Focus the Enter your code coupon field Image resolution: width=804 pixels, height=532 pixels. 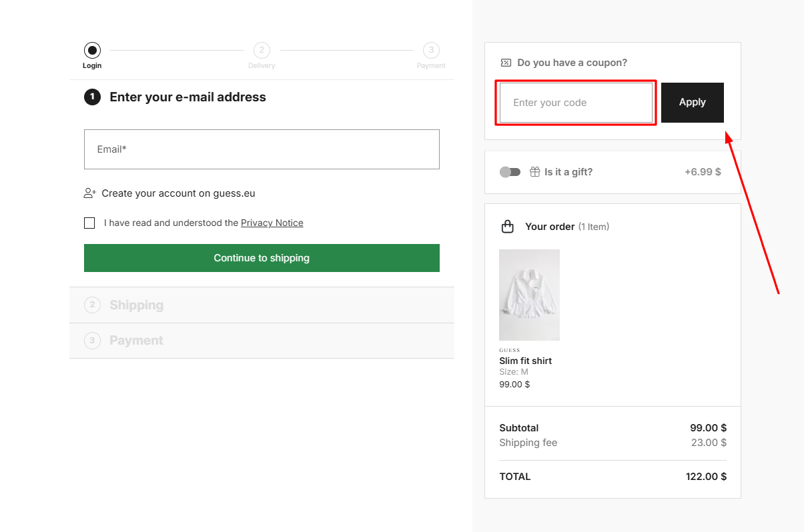(576, 103)
